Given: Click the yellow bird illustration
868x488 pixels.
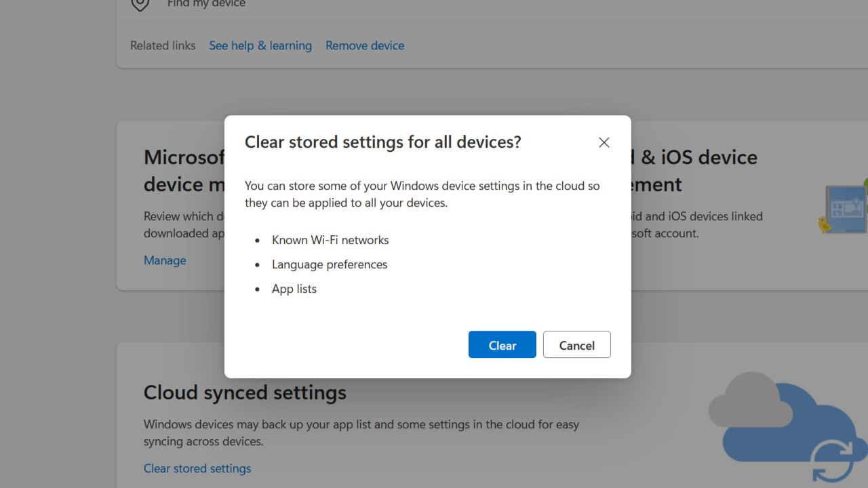Looking at the screenshot, I should click(x=825, y=224).
